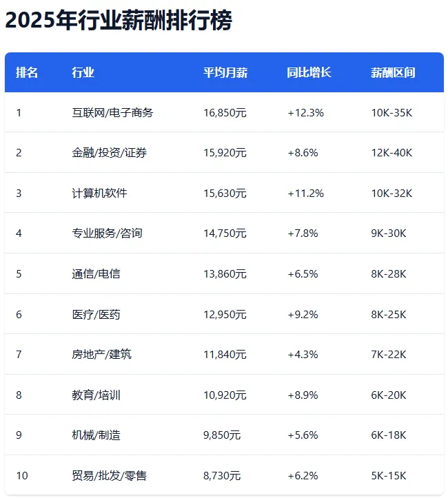Click the 同比增长 column header
The height and width of the screenshot is (500, 448).
point(309,72)
